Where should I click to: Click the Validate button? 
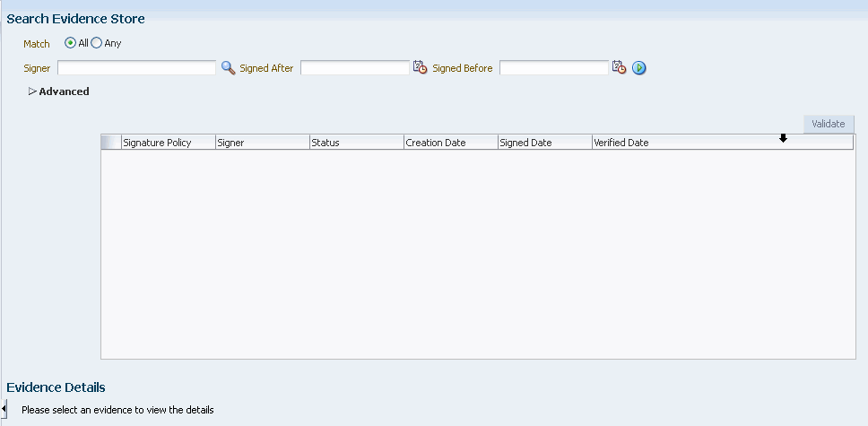point(829,124)
